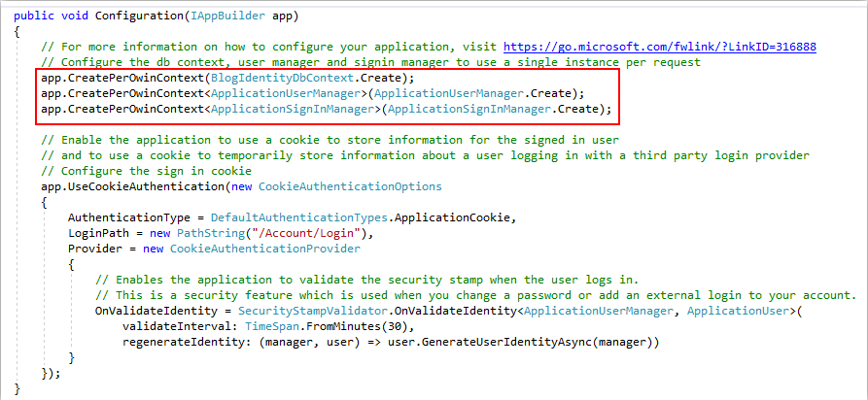Click the ApplicationCookie member

click(452, 217)
